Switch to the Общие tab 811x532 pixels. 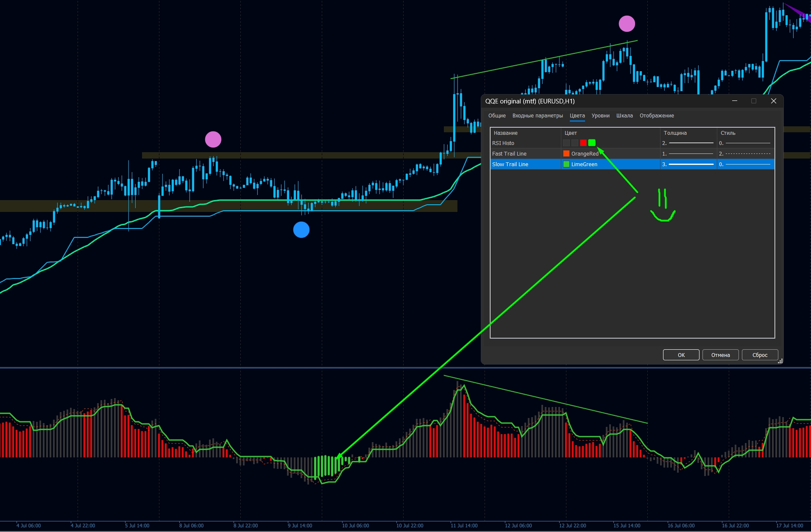pyautogui.click(x=497, y=116)
